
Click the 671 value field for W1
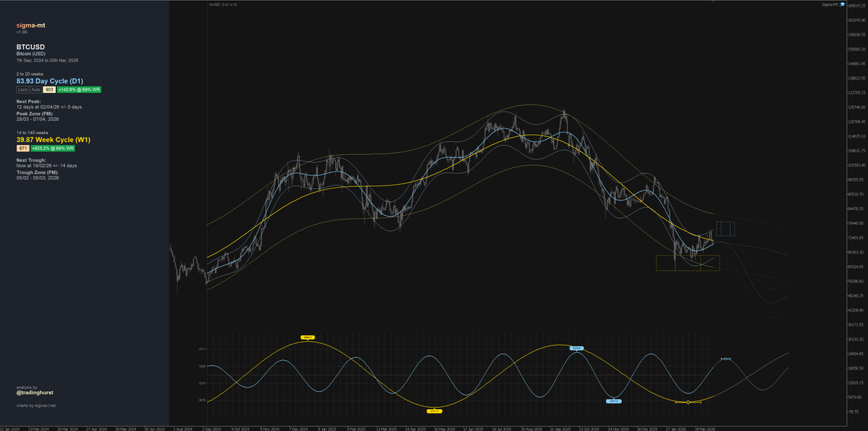pyautogui.click(x=22, y=148)
